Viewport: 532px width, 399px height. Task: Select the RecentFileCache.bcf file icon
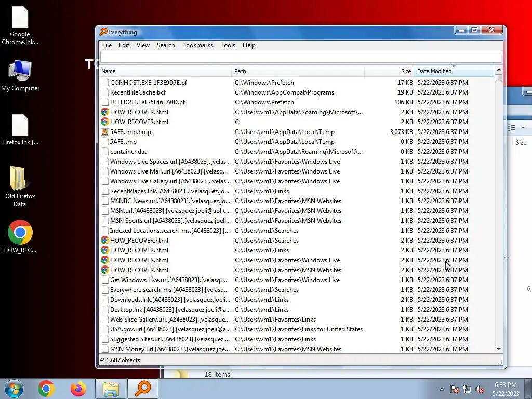pyautogui.click(x=105, y=92)
